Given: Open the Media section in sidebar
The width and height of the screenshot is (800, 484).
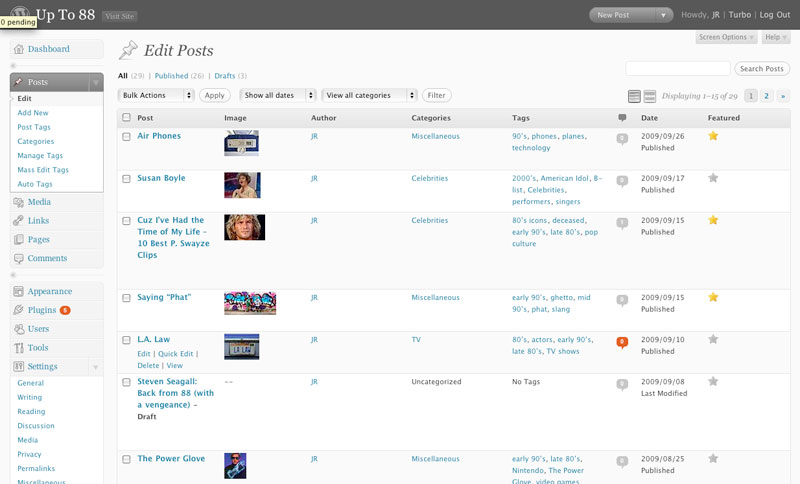Looking at the screenshot, I should 39,202.
